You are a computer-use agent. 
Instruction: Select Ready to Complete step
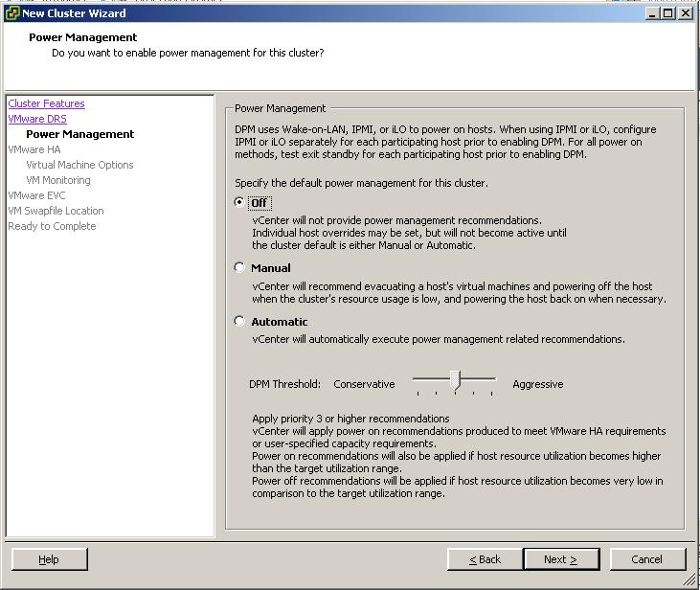coord(52,226)
